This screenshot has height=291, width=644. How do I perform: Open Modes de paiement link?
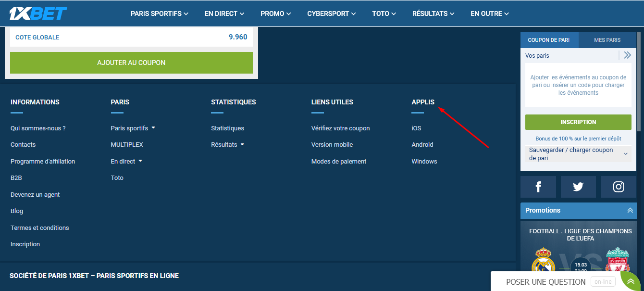click(x=339, y=162)
